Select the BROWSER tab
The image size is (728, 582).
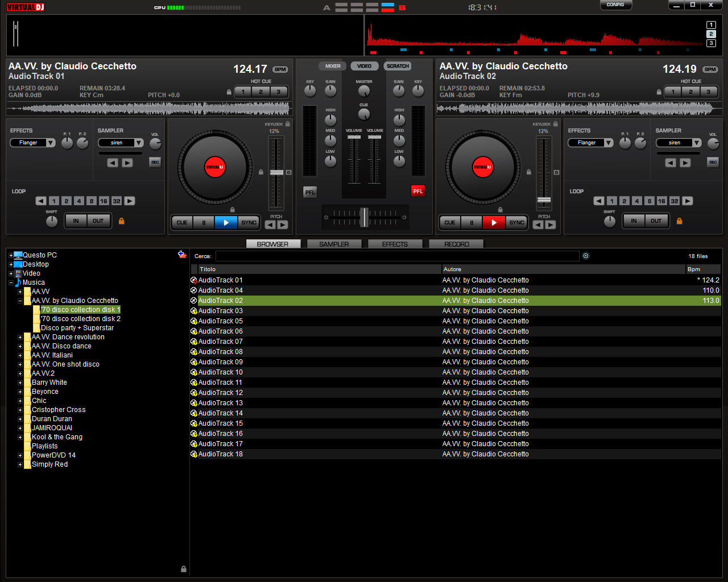coord(272,244)
